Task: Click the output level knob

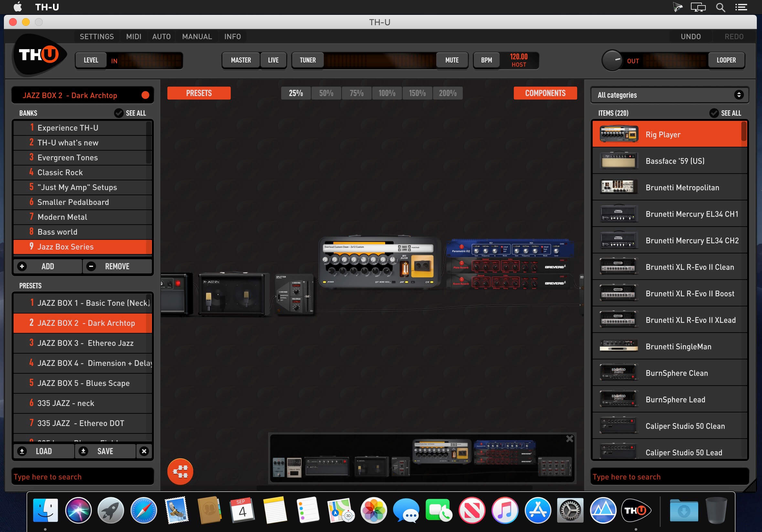Action: click(612, 60)
